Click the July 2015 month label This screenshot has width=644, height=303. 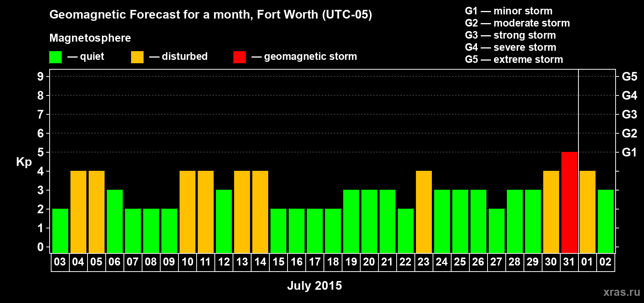coord(314,286)
